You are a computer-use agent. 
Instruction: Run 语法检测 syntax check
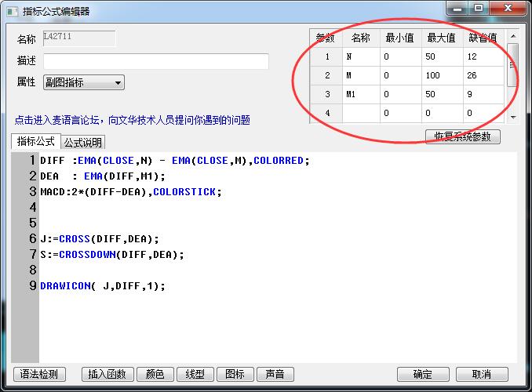[x=39, y=375]
